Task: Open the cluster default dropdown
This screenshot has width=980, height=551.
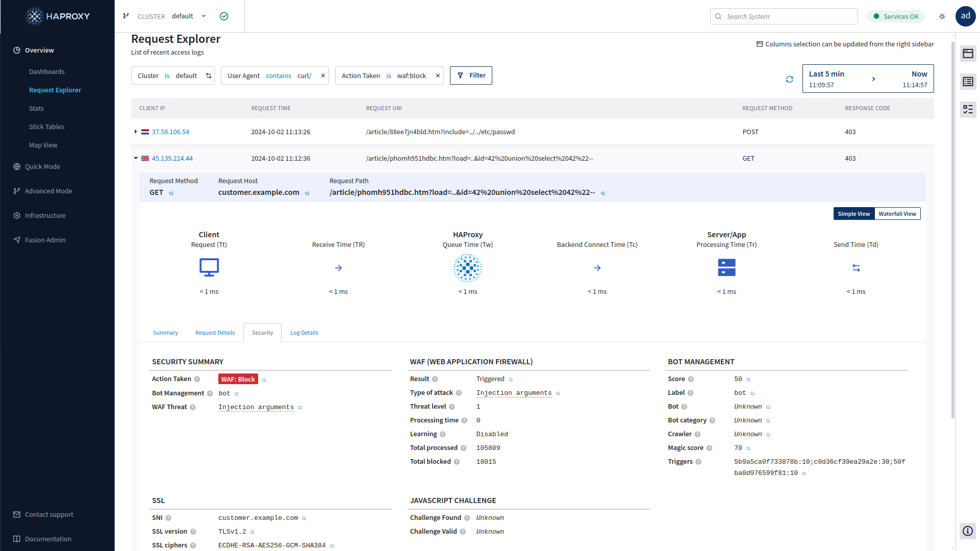Action: (x=189, y=16)
